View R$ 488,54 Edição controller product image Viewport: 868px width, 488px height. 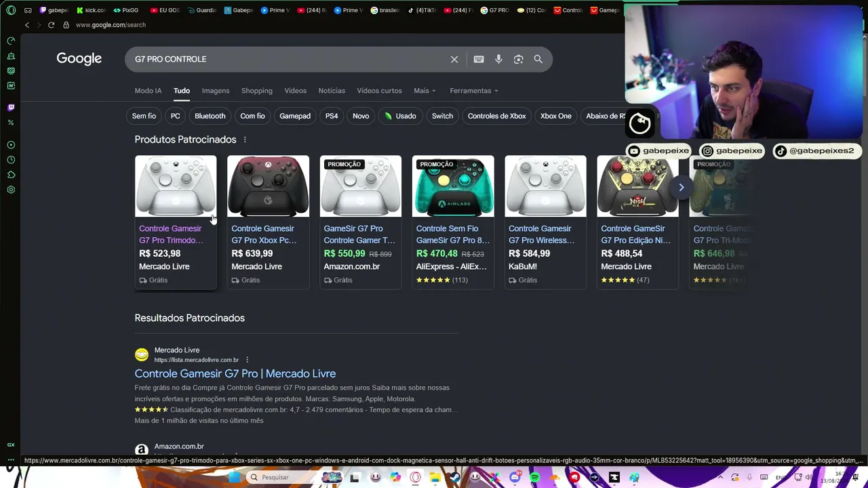pos(637,186)
